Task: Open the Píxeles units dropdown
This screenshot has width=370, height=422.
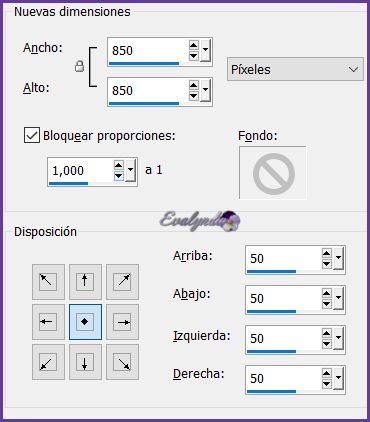Action: (x=295, y=69)
